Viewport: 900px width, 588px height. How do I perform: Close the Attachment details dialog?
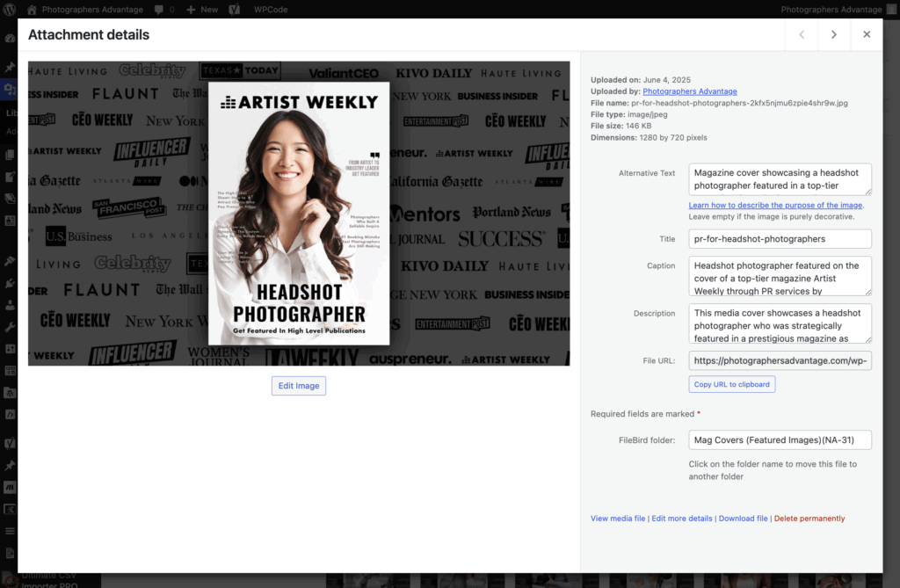(x=867, y=34)
